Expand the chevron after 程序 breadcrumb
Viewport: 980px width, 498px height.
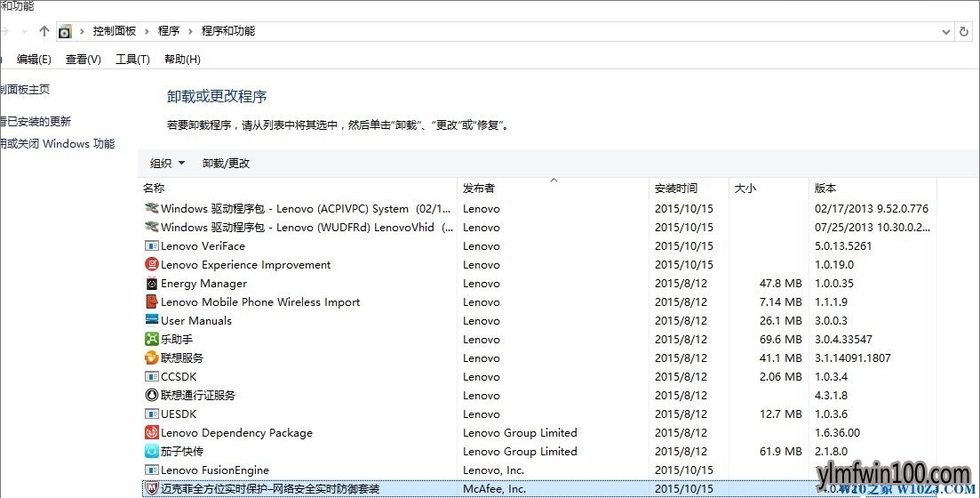[x=190, y=31]
